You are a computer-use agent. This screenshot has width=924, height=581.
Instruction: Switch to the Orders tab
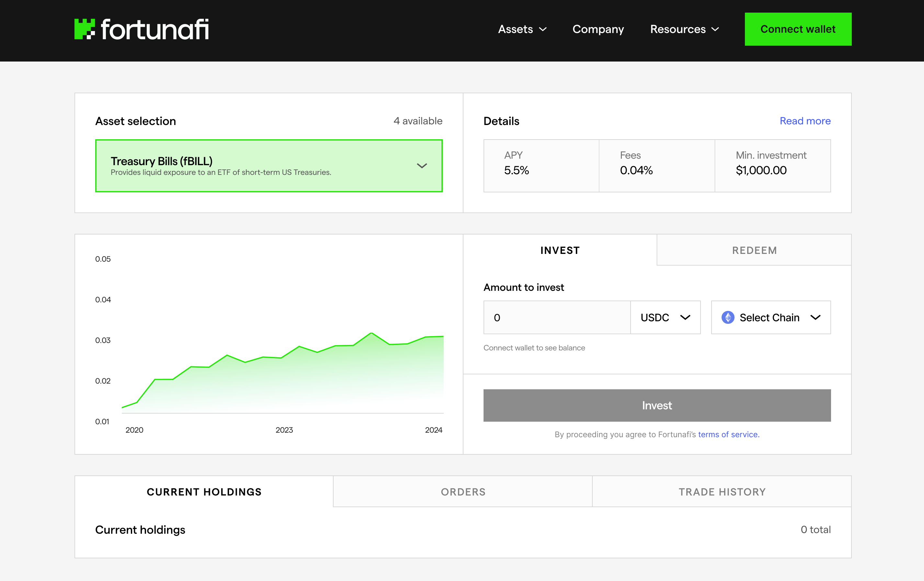click(x=463, y=492)
